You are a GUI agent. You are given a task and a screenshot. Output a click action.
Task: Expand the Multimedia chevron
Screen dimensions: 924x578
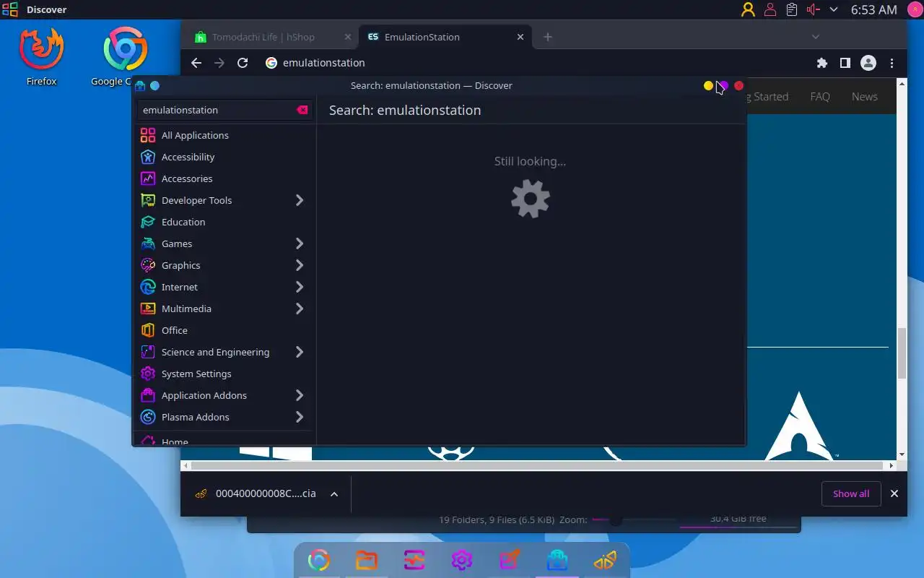tap(300, 309)
